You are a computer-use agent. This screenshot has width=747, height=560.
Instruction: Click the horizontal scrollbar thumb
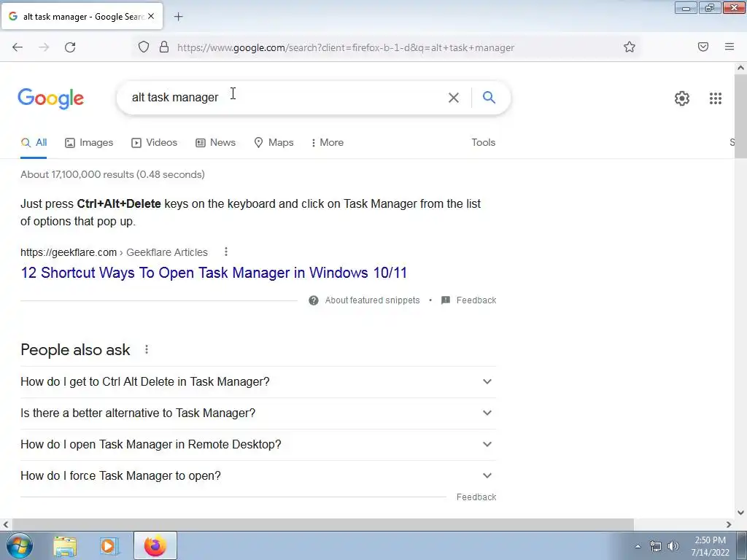322,525
